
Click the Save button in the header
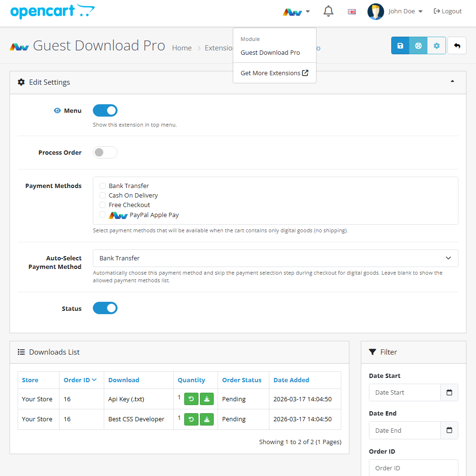pyautogui.click(x=400, y=45)
